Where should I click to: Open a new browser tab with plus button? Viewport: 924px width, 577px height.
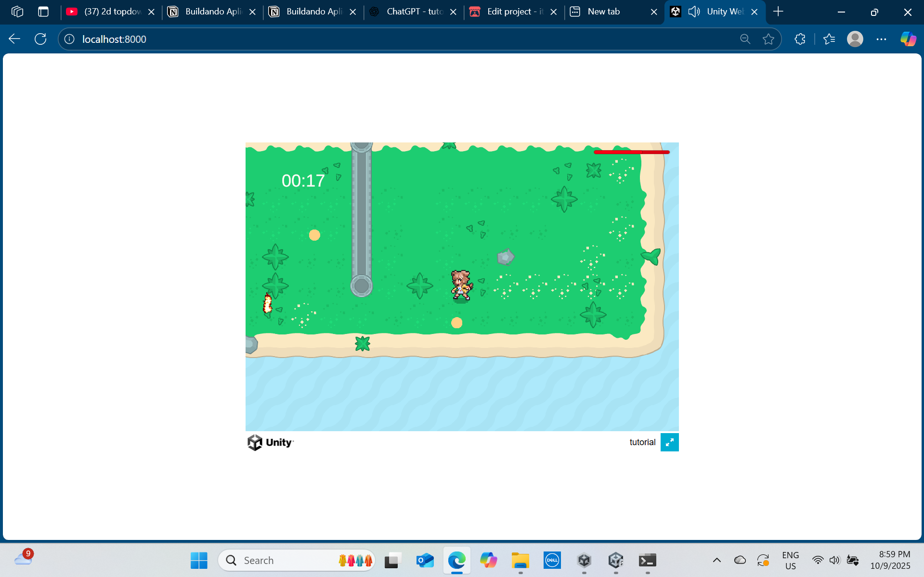tap(778, 12)
